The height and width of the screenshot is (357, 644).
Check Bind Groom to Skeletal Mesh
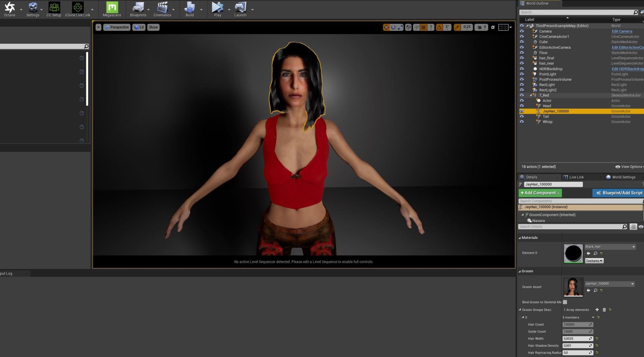click(565, 302)
